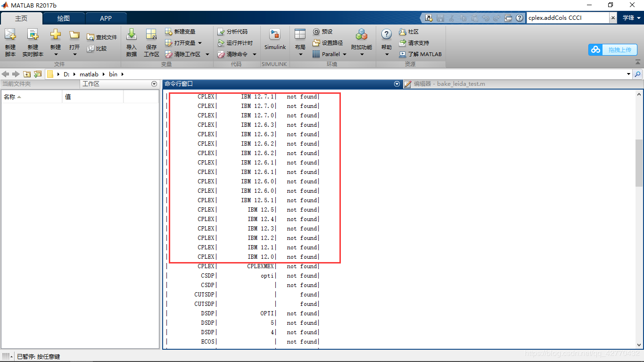Viewport: 644px width, 362px height.
Task: Go up one folder level
Action: pyautogui.click(x=27, y=74)
